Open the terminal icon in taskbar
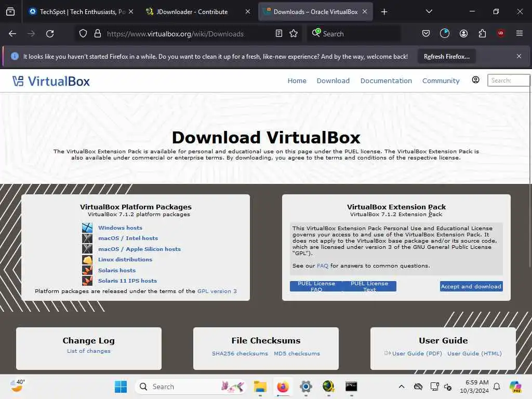The image size is (532, 399). click(x=351, y=387)
